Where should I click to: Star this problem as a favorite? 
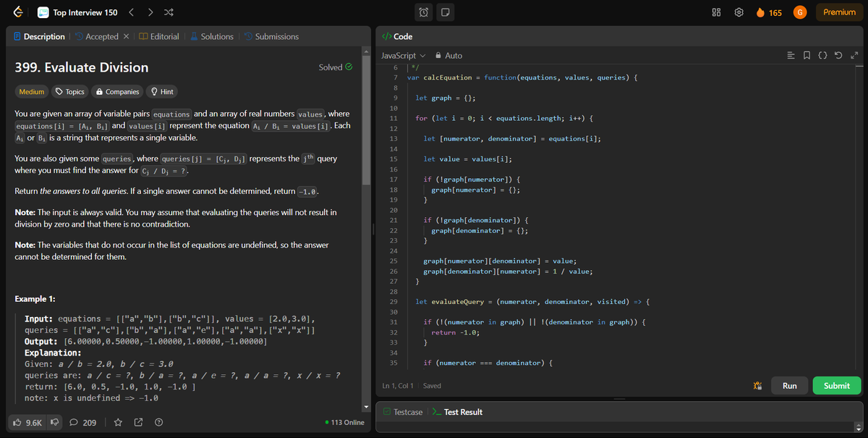tap(118, 422)
